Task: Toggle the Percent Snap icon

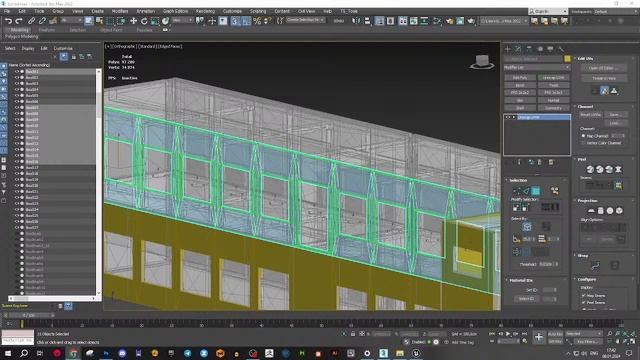Action: coord(257,20)
